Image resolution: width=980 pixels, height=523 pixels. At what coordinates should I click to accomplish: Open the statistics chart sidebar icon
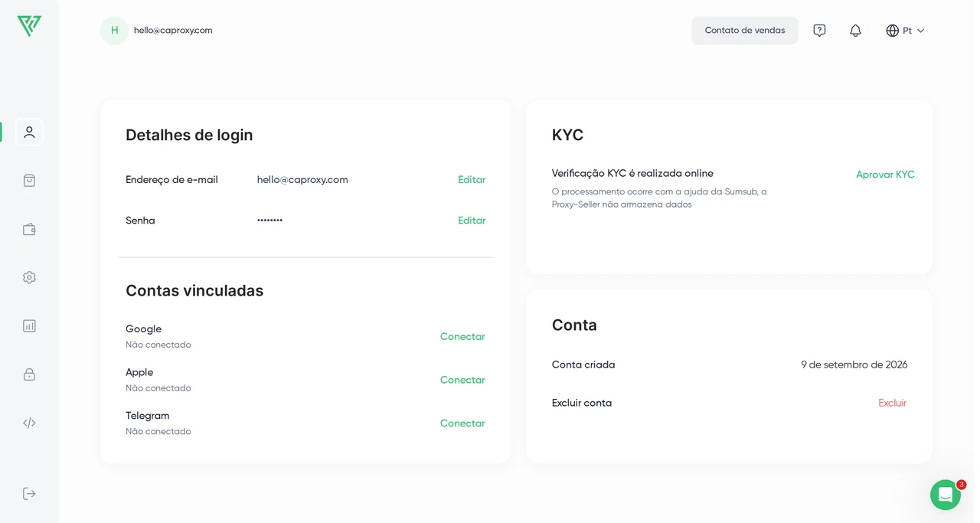coord(29,325)
